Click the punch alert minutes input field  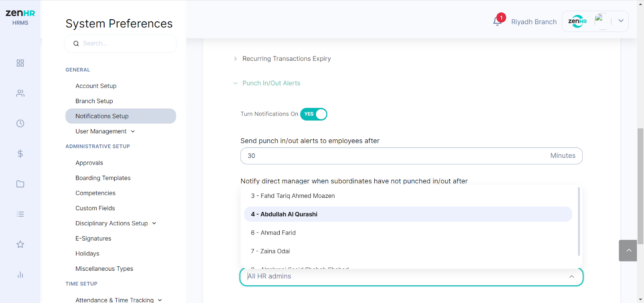click(411, 156)
